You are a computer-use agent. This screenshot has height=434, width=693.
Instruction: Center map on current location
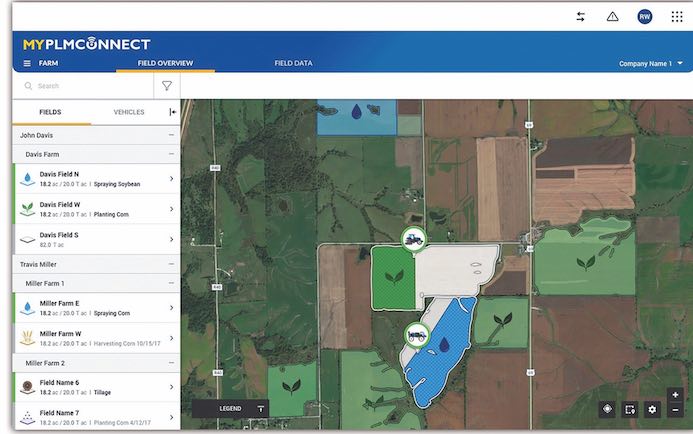coord(606,409)
